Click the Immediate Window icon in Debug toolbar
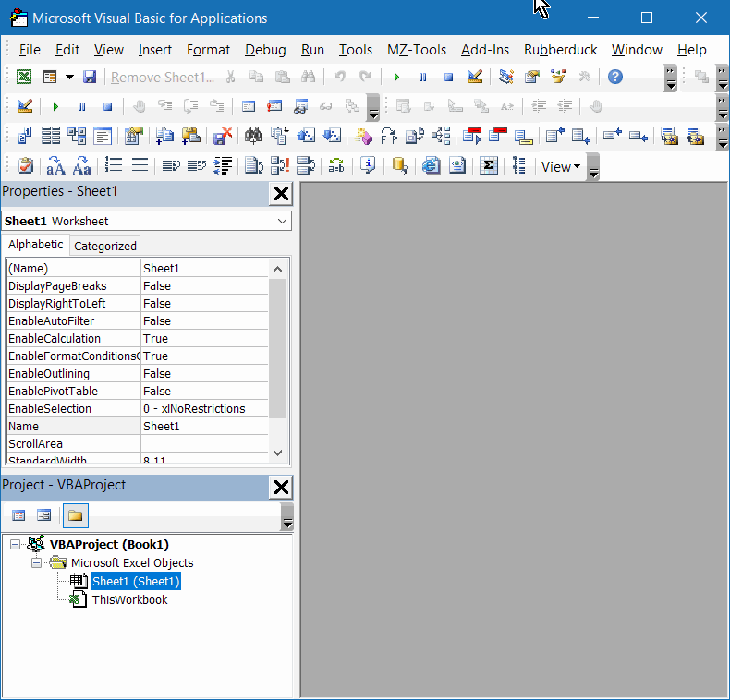Viewport: 730px width, 700px height. coord(274,106)
